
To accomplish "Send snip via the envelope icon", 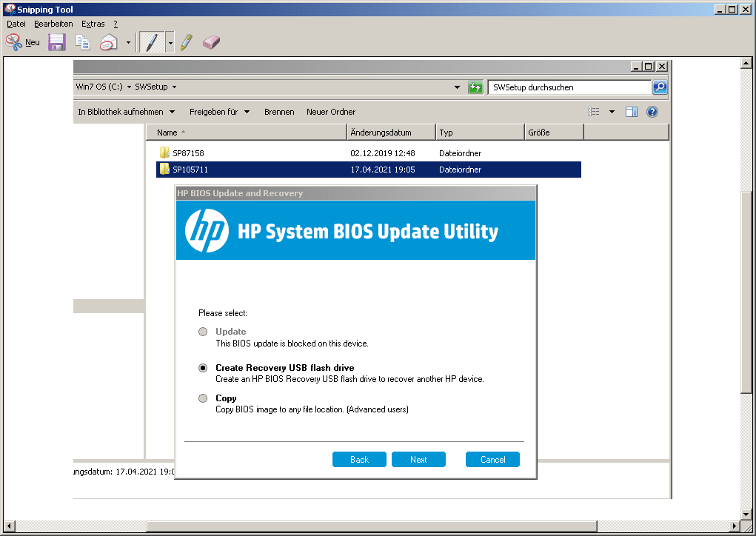I will (x=109, y=42).
